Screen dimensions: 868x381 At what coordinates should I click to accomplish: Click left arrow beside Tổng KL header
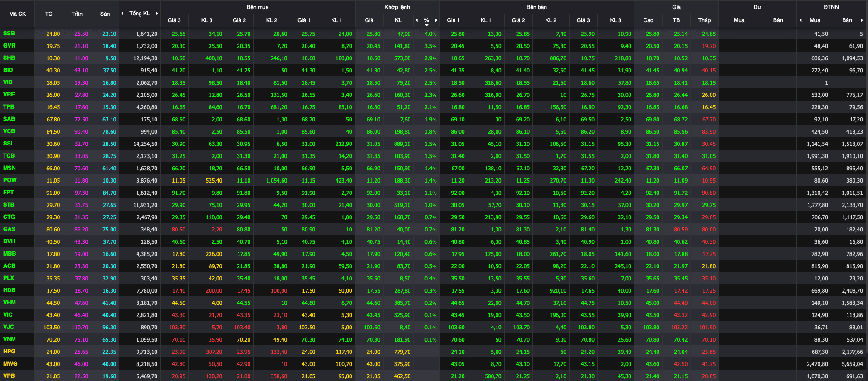[122, 14]
